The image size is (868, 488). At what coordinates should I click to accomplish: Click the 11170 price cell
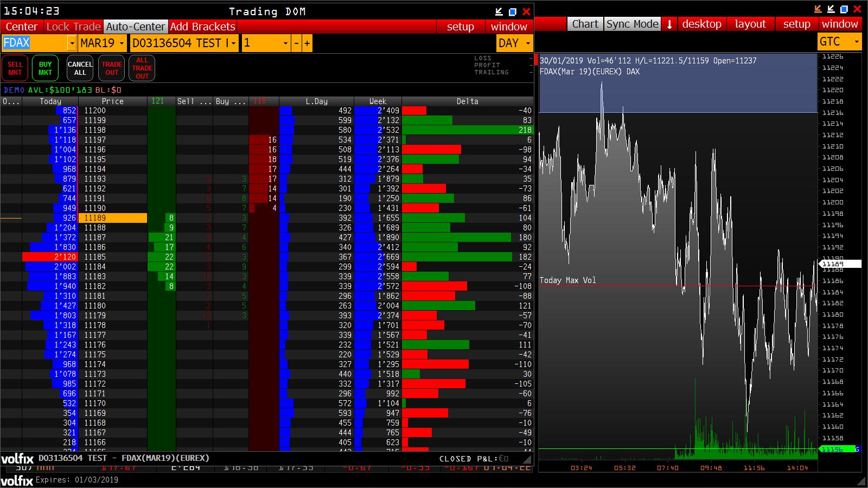click(113, 403)
